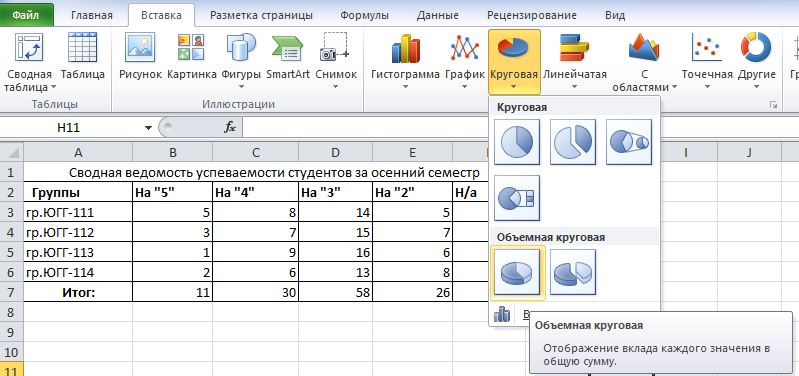Select column J header
The image size is (799, 376).
749,152
